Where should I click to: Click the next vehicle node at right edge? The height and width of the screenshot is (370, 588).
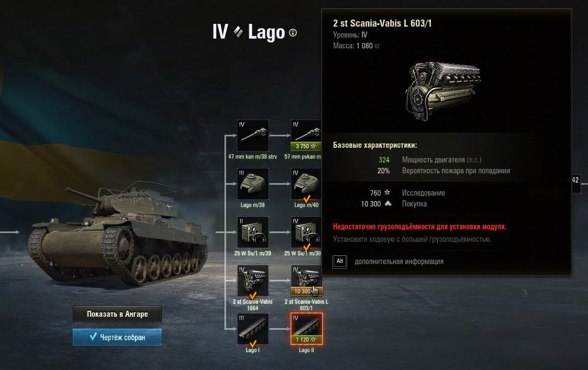(576, 183)
